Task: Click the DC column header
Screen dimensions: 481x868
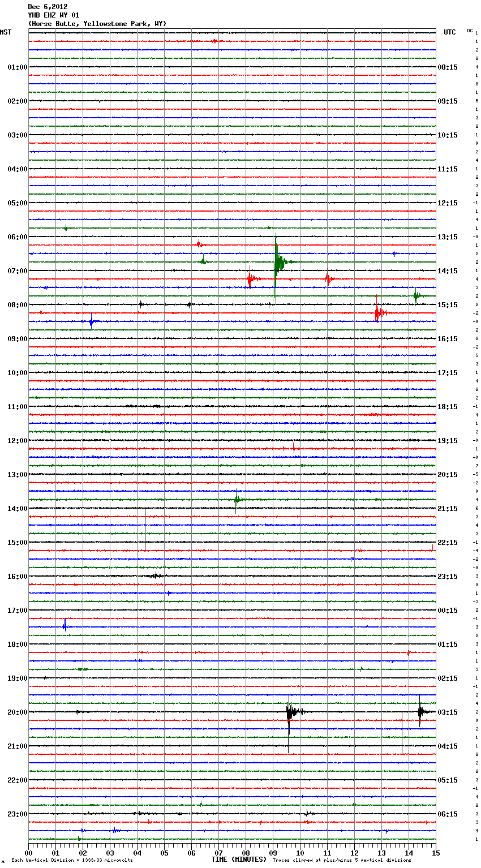Action: coord(470,31)
